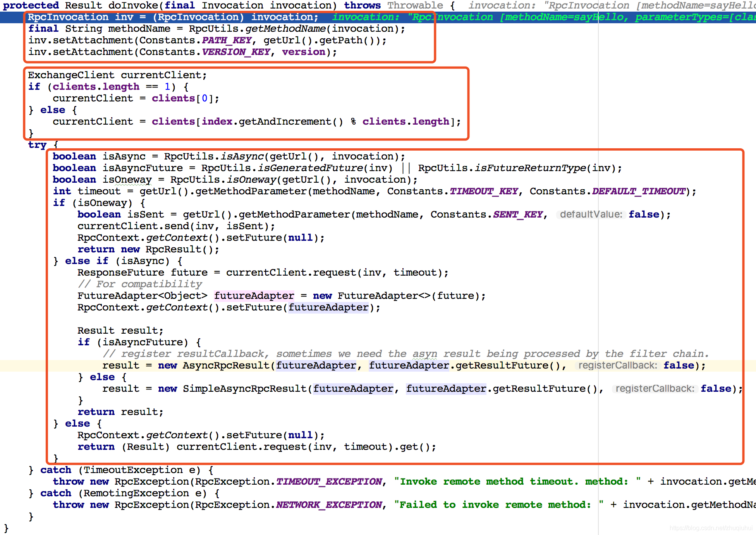Click the 'defaultValue:' parameter hint
Image resolution: width=756 pixels, height=535 pixels.
pyautogui.click(x=591, y=214)
